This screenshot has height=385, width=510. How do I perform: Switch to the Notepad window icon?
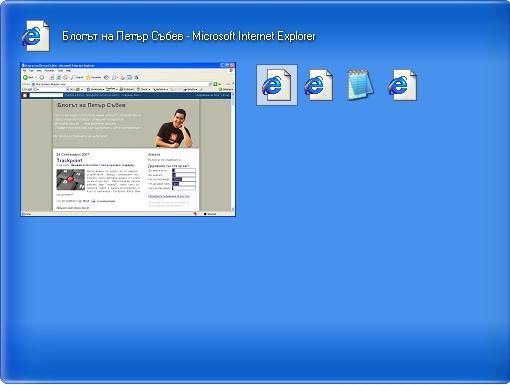(x=360, y=85)
